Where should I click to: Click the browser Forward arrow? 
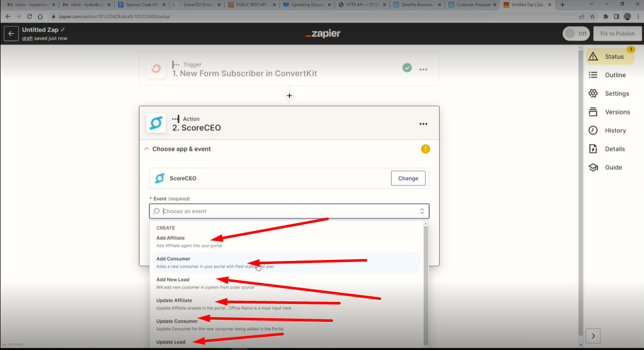click(18, 16)
